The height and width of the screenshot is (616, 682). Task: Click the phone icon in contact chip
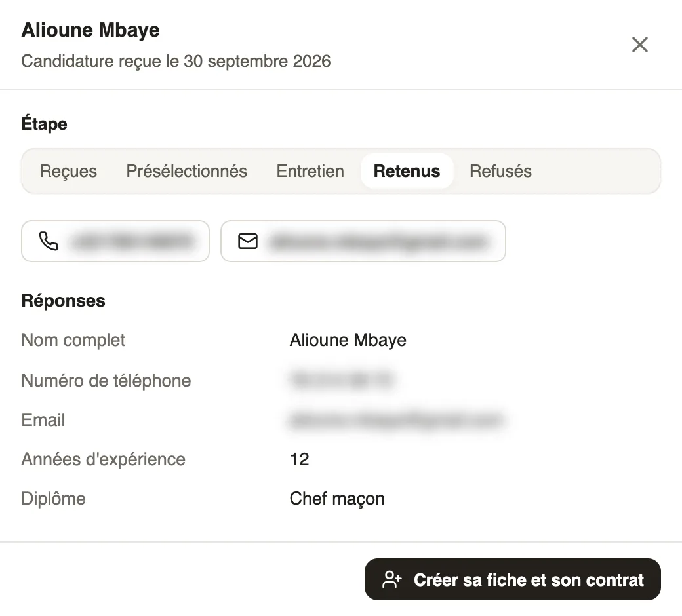coord(49,241)
